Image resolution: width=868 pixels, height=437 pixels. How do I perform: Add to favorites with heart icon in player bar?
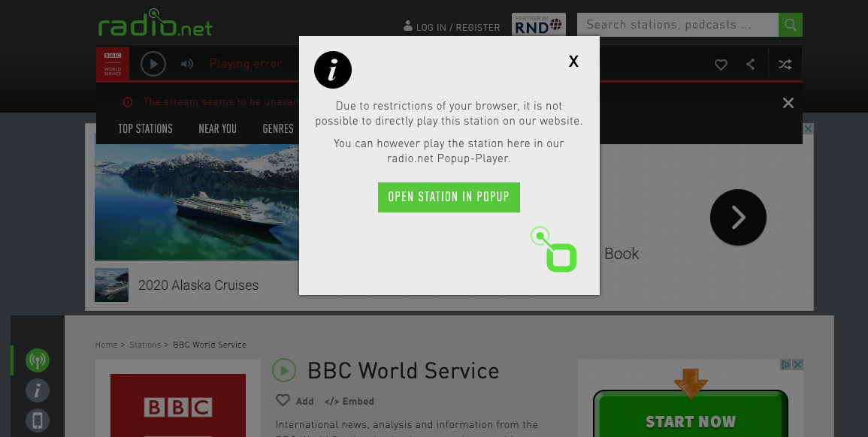point(721,64)
